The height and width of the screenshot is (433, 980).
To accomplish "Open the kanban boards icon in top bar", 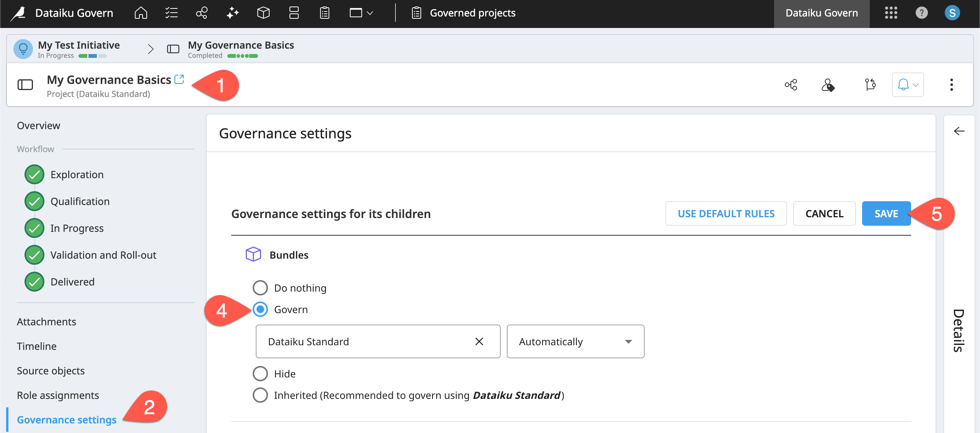I will tap(294, 13).
